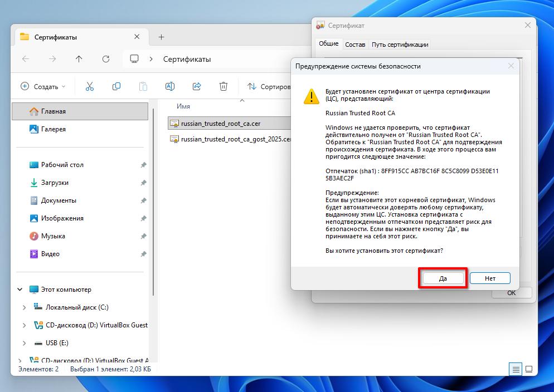Click the pin icon next to Видео
This screenshot has width=554, height=392.
click(143, 254)
